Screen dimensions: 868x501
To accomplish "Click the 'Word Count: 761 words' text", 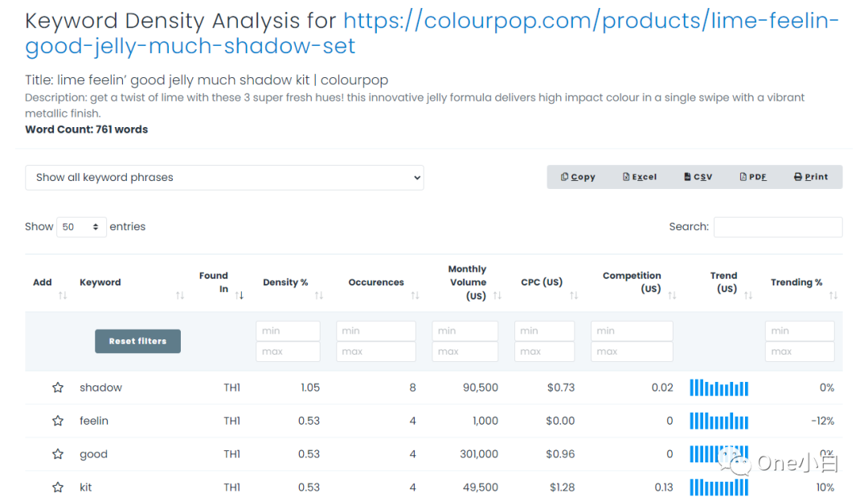I will tap(86, 129).
